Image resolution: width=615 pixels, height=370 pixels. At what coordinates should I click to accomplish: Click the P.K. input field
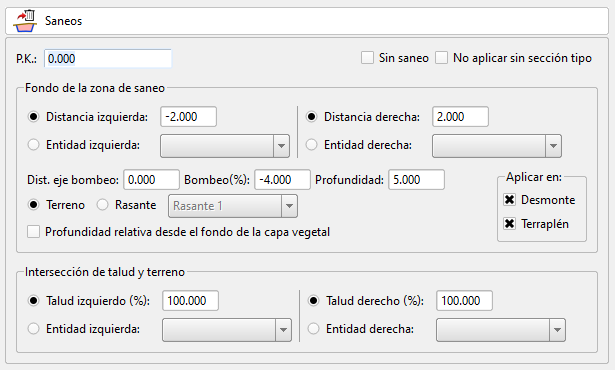click(108, 58)
